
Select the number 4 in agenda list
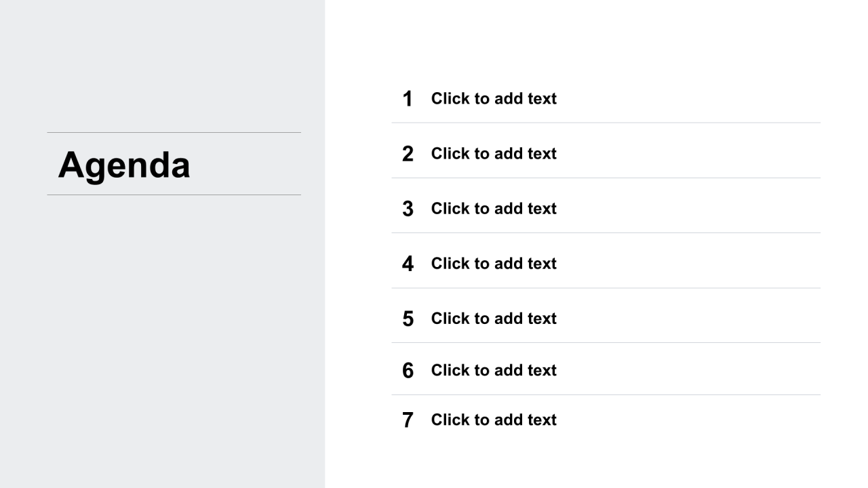(x=408, y=264)
